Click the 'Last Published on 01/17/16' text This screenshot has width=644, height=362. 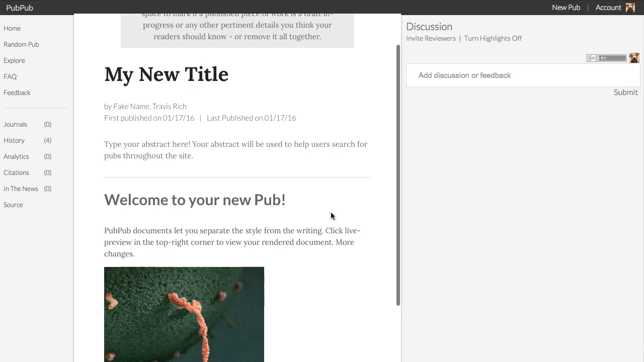tap(251, 118)
